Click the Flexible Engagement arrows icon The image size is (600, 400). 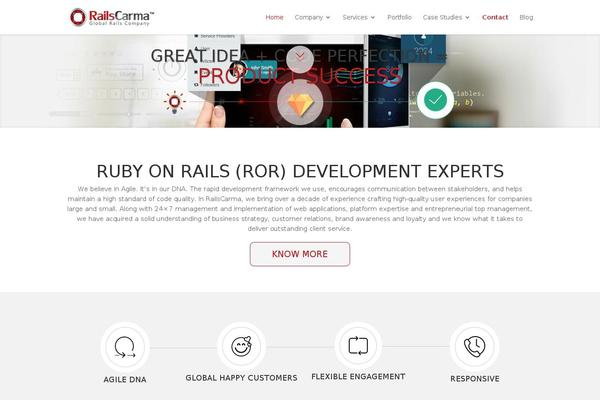click(358, 345)
